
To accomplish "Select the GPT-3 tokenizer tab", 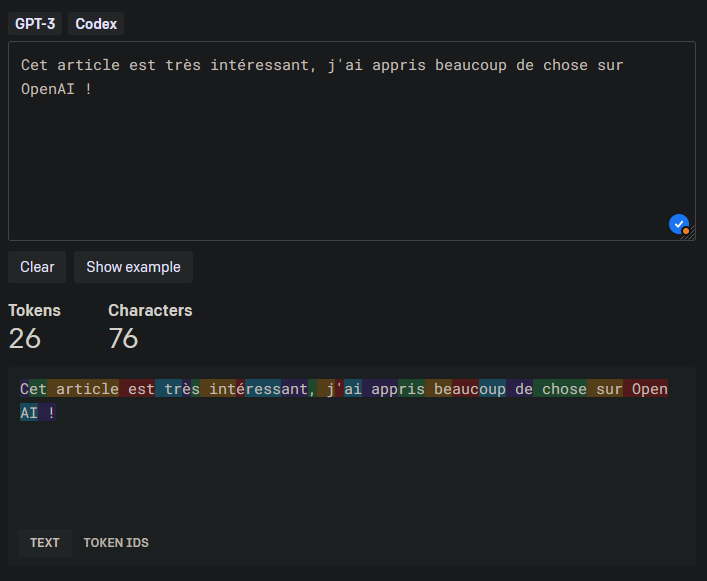I will 35,23.
